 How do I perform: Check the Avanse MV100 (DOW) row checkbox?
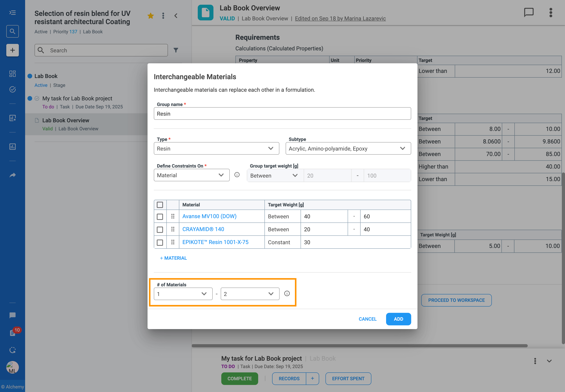(x=160, y=216)
